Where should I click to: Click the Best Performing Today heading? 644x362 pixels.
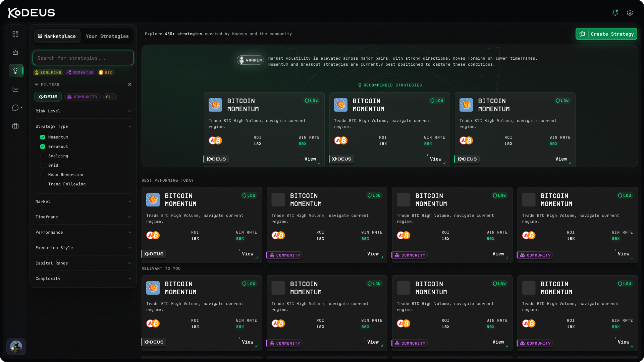[x=167, y=180]
